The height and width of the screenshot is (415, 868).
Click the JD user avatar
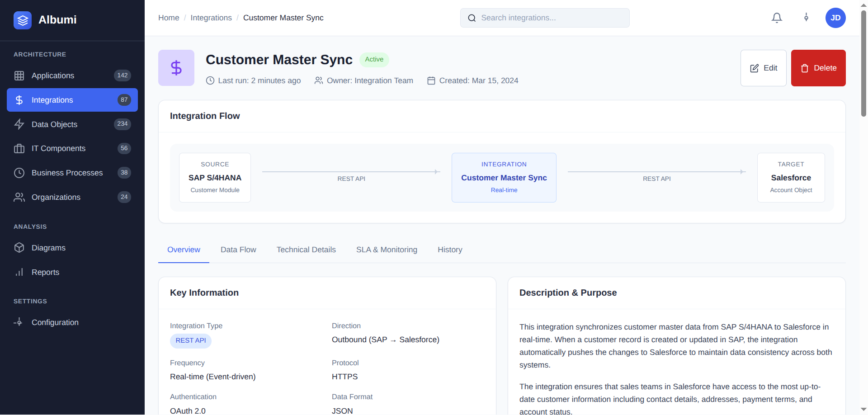tap(835, 18)
